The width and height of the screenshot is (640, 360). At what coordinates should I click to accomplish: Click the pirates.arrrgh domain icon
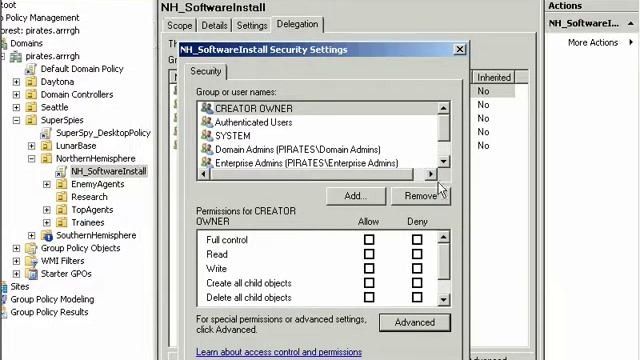tap(16, 56)
